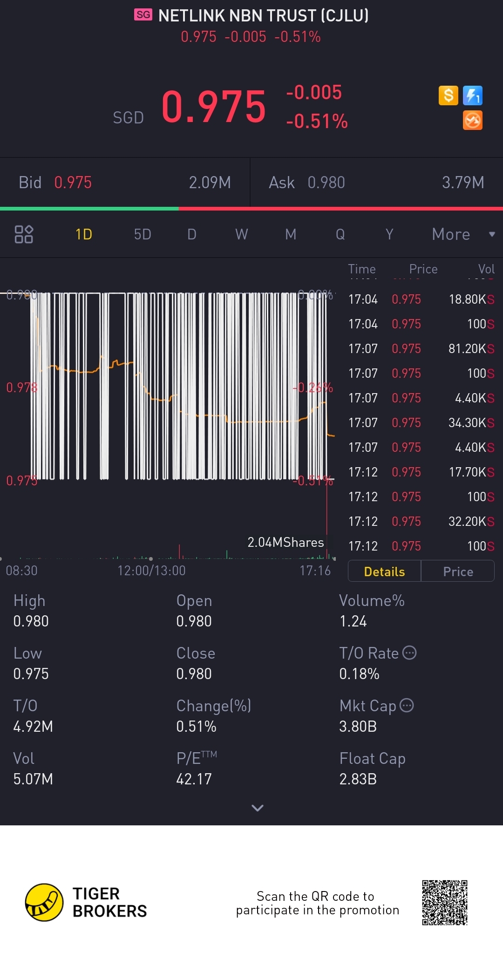Viewport: 503px width, 980px height.
Task: Switch to the 5D chart period
Action: click(x=143, y=234)
